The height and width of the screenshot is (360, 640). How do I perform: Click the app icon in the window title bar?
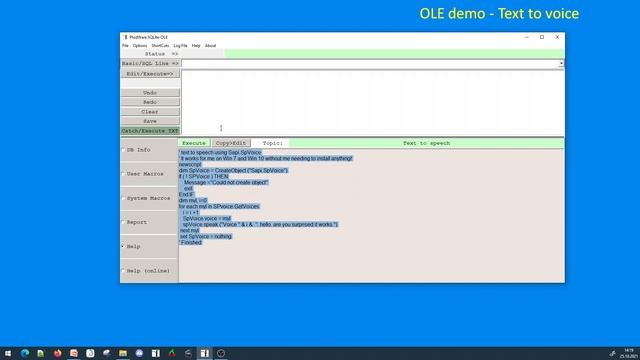[126, 37]
